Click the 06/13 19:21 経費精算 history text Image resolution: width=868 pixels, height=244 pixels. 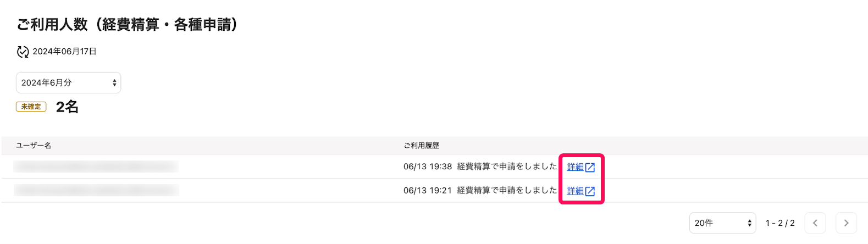point(480,190)
